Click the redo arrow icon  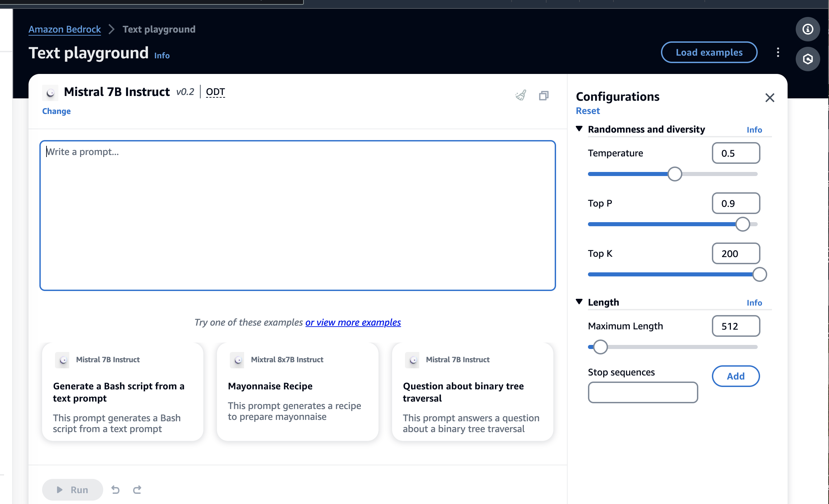(137, 489)
